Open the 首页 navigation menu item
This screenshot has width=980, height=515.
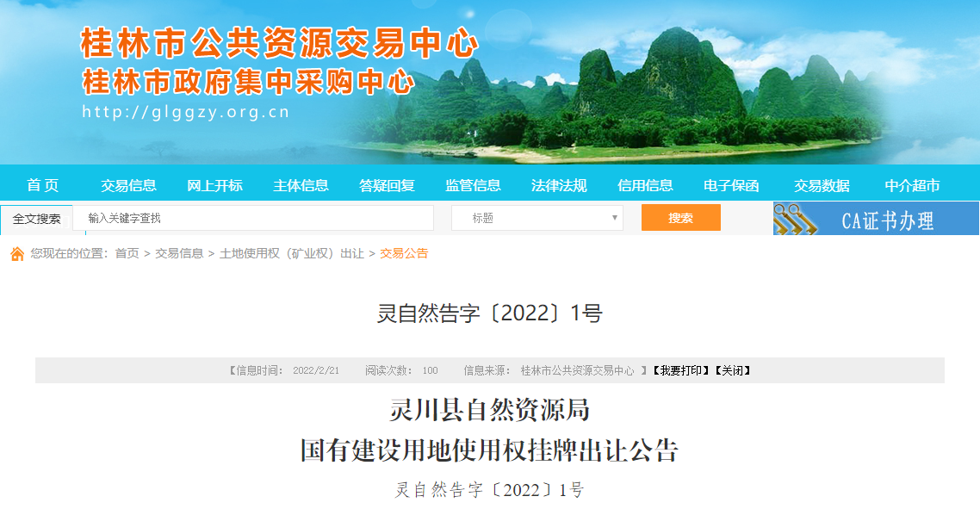pos(43,185)
